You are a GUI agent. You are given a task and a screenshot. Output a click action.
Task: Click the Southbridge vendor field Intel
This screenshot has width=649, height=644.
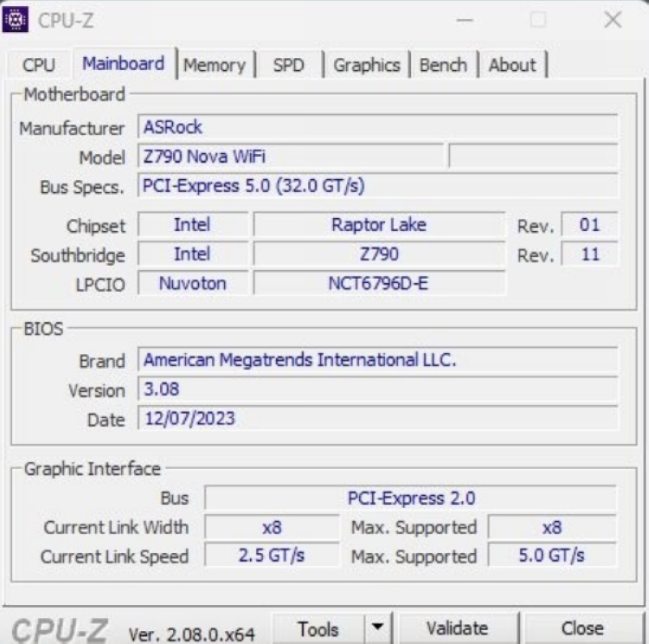[192, 254]
